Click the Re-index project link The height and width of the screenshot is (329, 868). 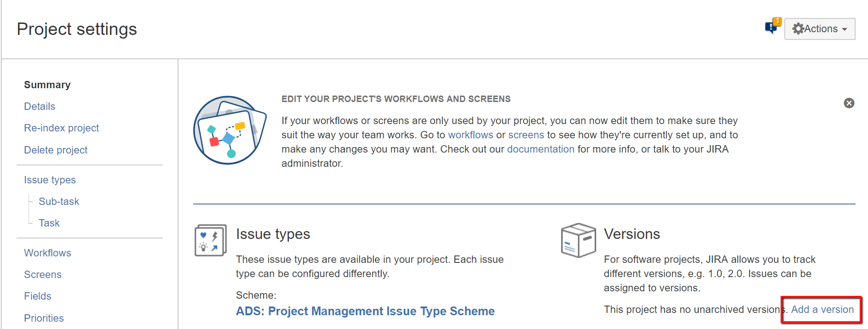[x=61, y=128]
